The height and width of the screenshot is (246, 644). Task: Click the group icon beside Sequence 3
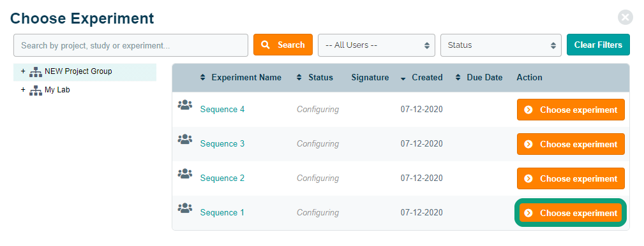point(185,140)
